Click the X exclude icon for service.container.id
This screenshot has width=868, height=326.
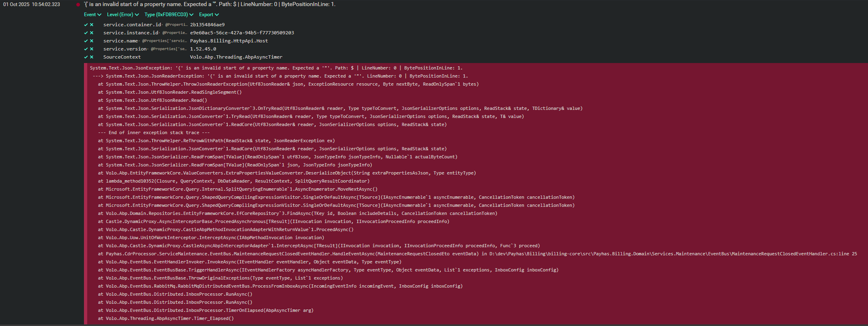[92, 25]
